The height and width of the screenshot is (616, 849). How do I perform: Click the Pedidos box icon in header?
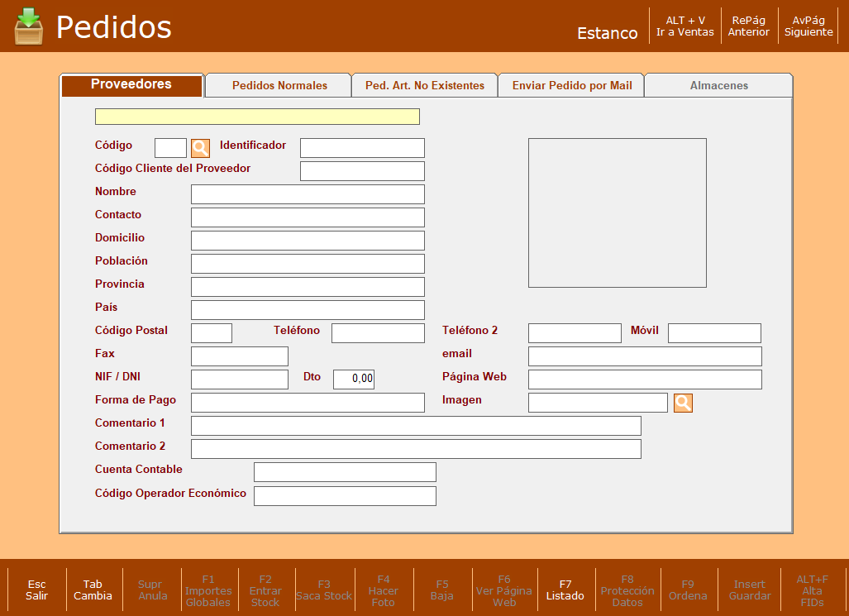pyautogui.click(x=28, y=26)
